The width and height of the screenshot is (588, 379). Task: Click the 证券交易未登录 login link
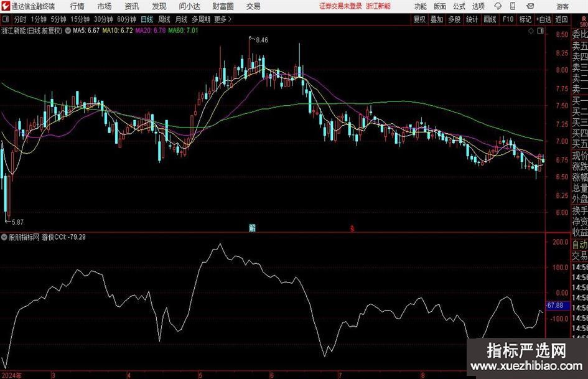pos(340,6)
